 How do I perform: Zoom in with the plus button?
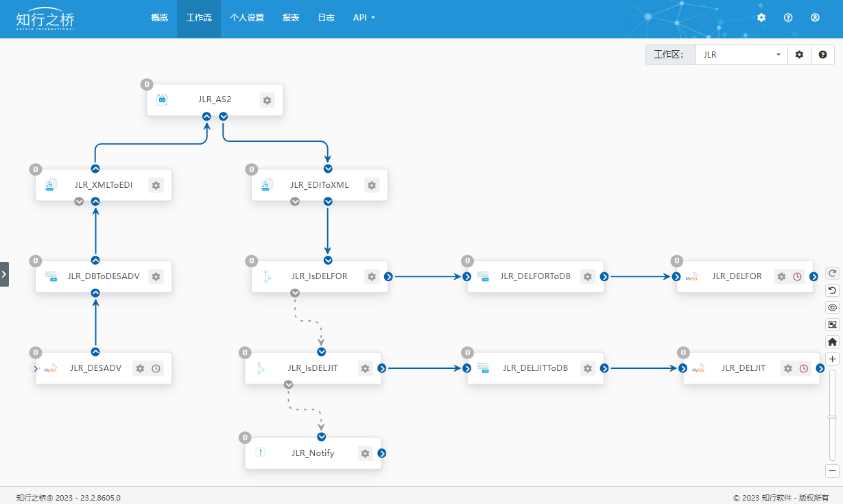point(832,359)
